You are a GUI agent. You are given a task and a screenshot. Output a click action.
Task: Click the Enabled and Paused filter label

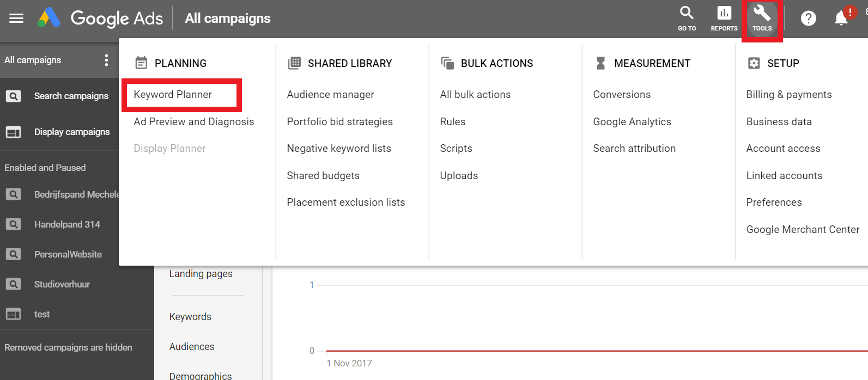(x=45, y=168)
